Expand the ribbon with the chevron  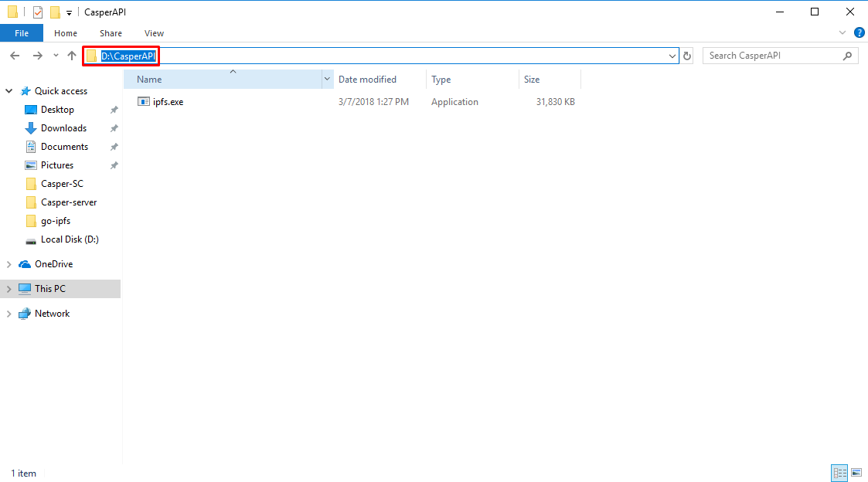(x=842, y=32)
